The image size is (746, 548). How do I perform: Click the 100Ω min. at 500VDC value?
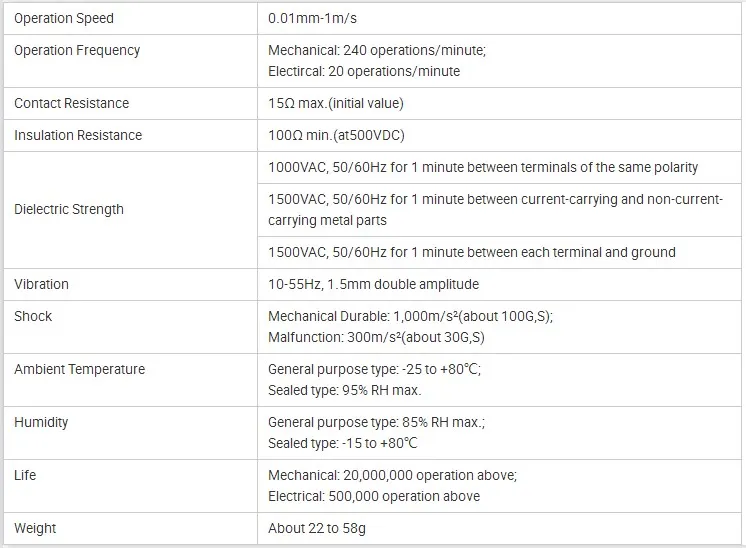coord(336,135)
